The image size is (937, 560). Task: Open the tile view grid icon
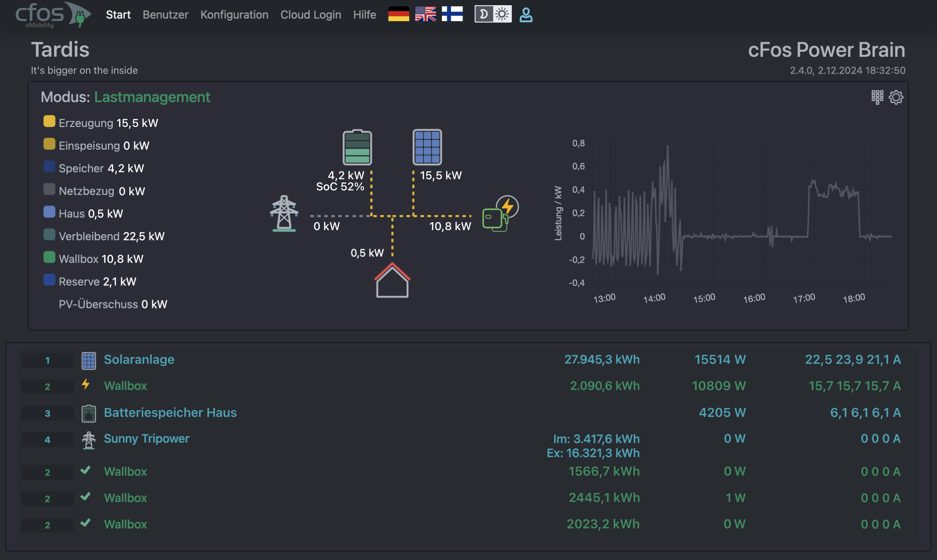point(878,97)
